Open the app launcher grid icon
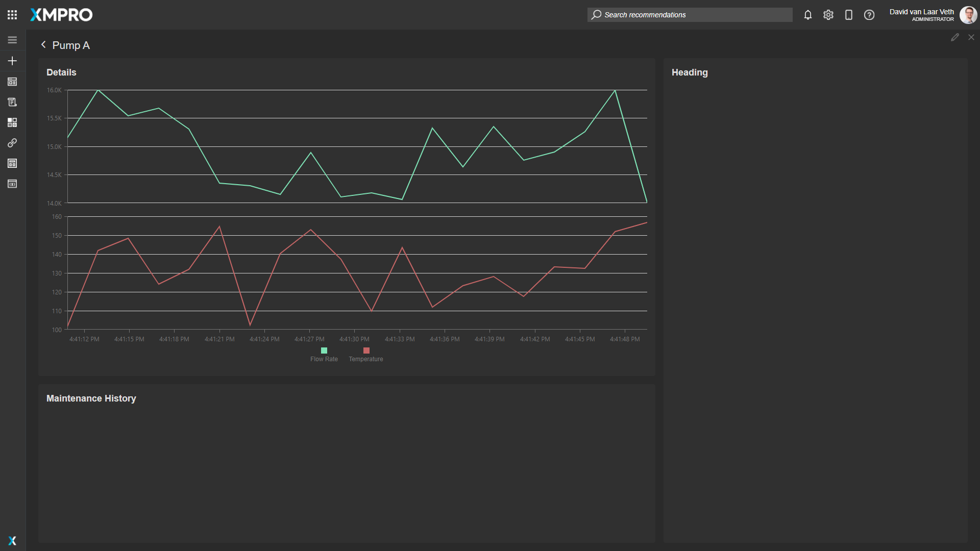 12,15
